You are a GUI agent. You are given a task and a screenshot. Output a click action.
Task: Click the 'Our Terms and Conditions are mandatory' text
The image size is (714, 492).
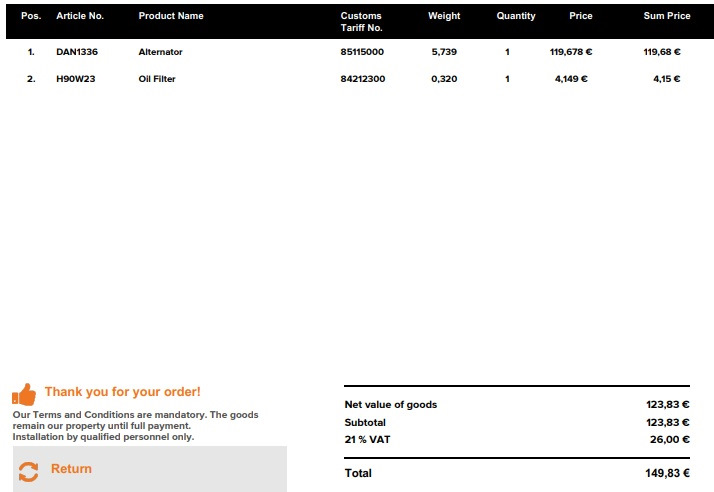[x=110, y=415]
